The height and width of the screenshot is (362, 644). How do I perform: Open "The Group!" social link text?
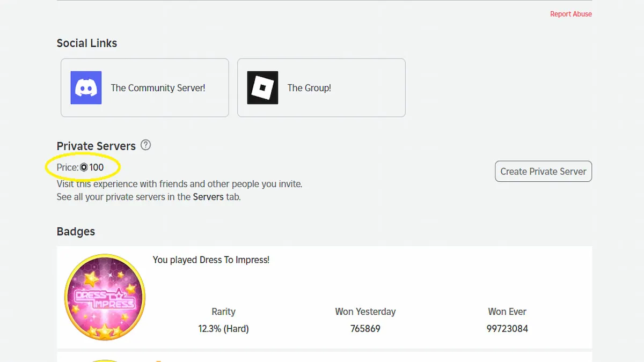[x=309, y=88]
